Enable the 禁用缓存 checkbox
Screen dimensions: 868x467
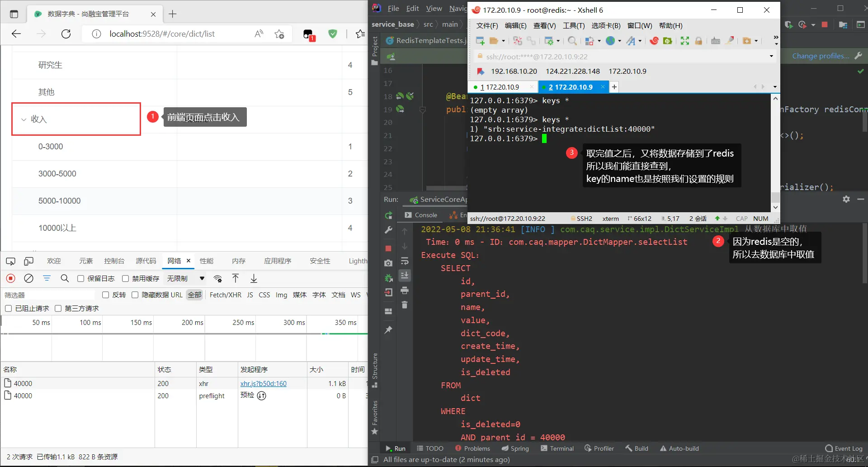pos(125,279)
